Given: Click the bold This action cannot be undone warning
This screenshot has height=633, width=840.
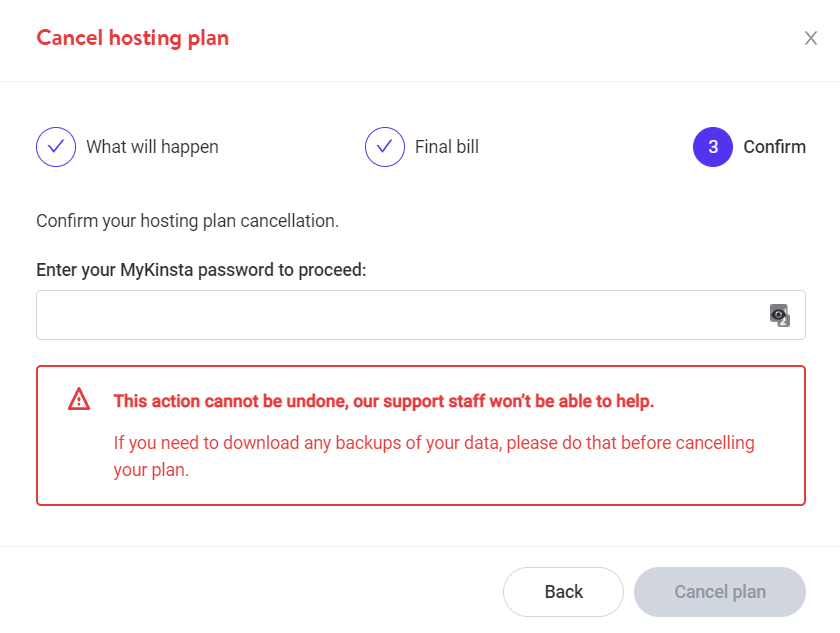Looking at the screenshot, I should [x=384, y=401].
